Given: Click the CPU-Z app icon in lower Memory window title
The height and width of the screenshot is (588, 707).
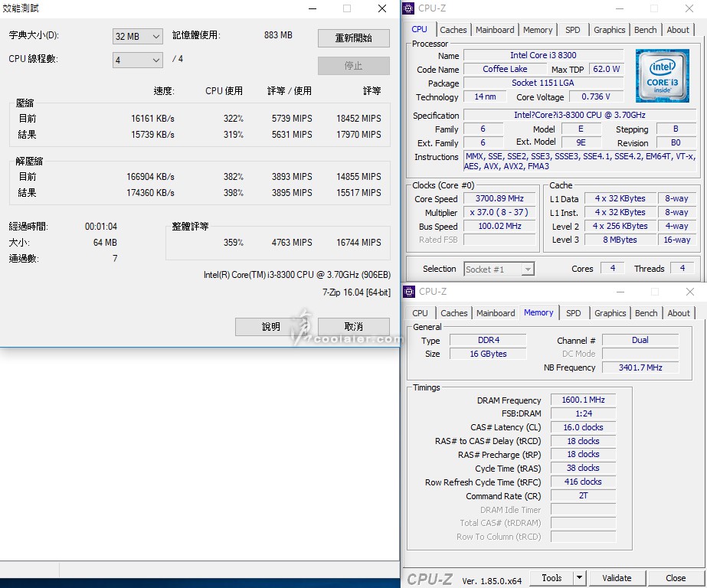Looking at the screenshot, I should click(x=409, y=292).
